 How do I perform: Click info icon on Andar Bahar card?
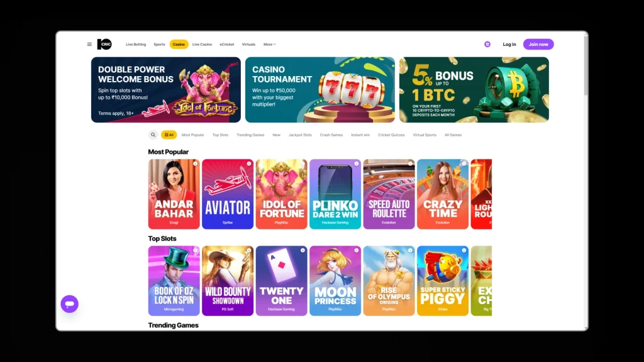(x=195, y=164)
